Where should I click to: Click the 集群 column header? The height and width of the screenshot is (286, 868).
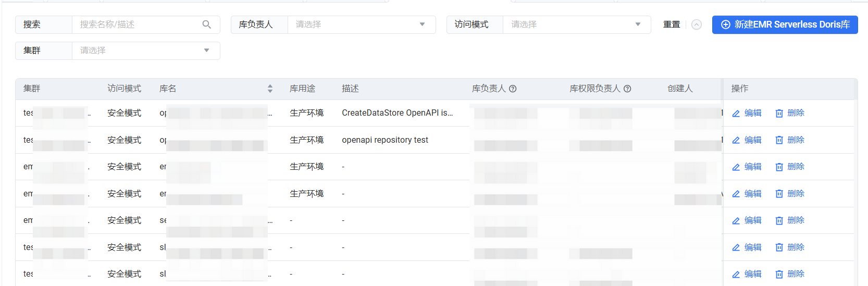point(32,89)
